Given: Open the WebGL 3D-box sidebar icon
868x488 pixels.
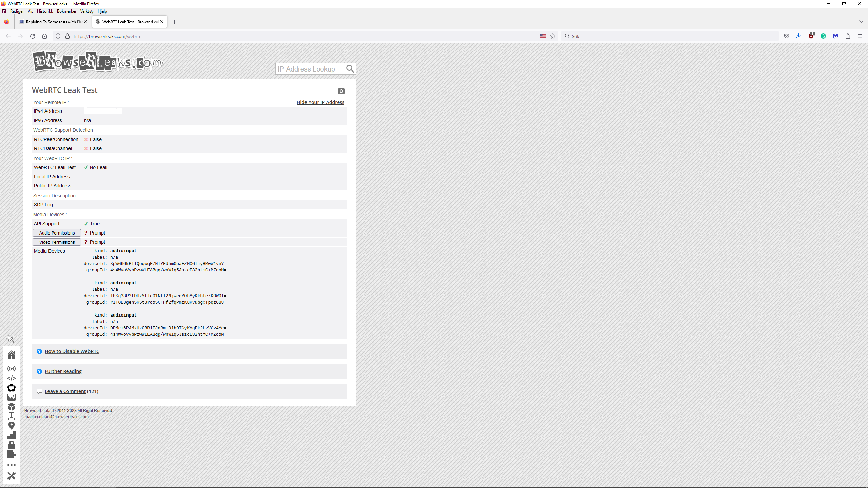Looking at the screenshot, I should [12, 407].
